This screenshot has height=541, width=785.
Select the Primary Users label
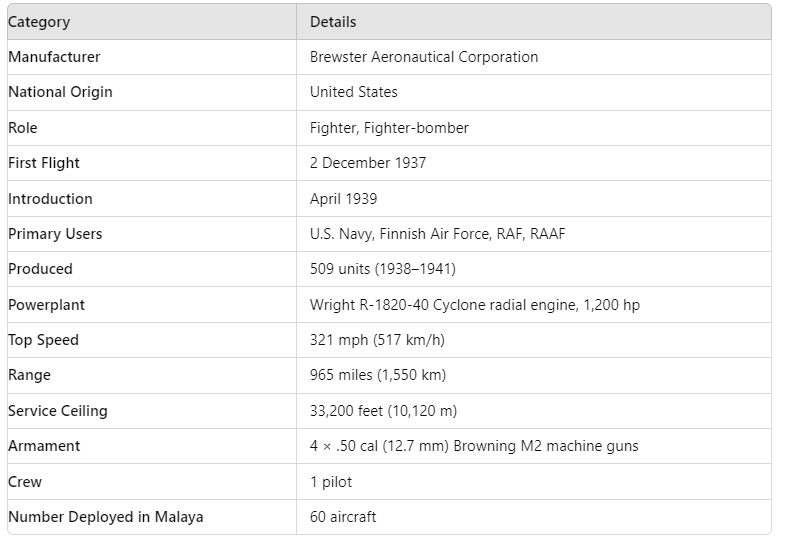point(55,234)
